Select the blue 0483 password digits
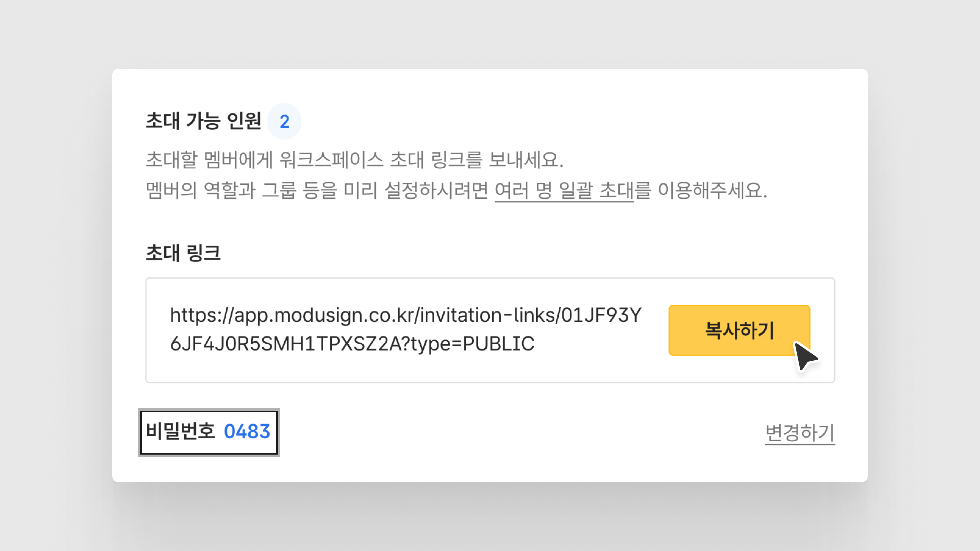The width and height of the screenshot is (980, 551). pos(247,432)
